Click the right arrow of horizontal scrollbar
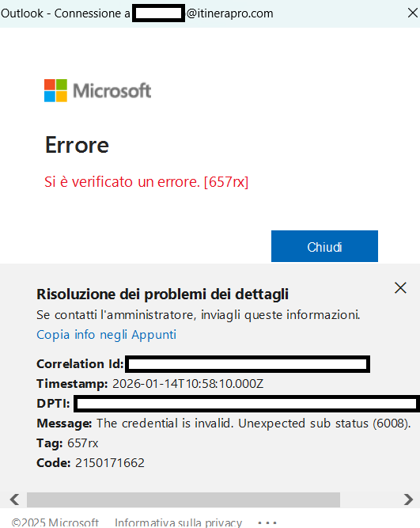The height and width of the screenshot is (528, 420). coord(408,500)
